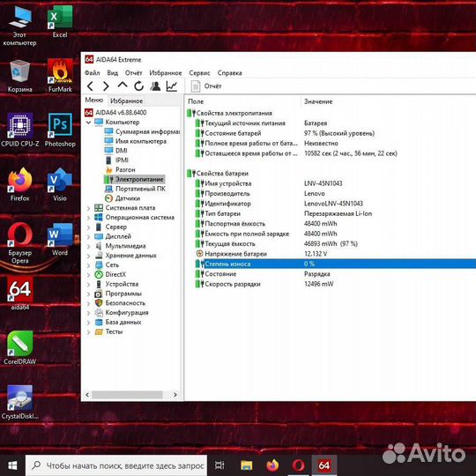476x476 pixels.
Task: Expand the Сервер node
Action: [88, 227]
